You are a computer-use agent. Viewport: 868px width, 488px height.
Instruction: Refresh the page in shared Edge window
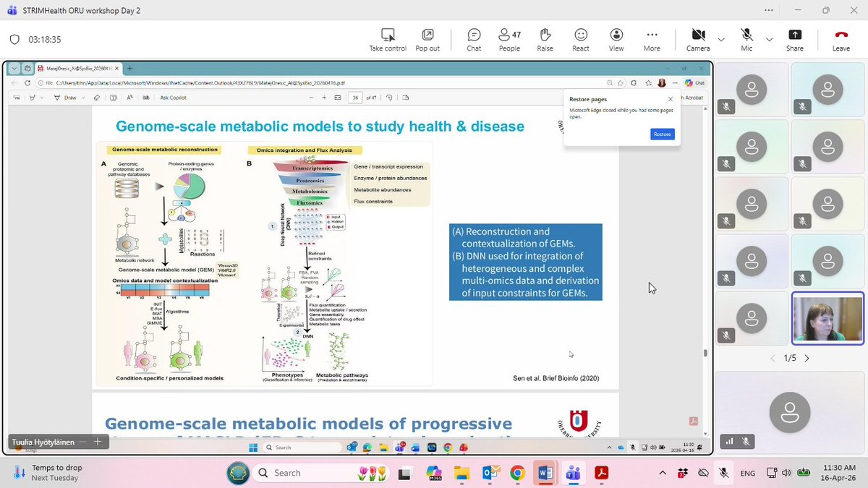point(26,83)
